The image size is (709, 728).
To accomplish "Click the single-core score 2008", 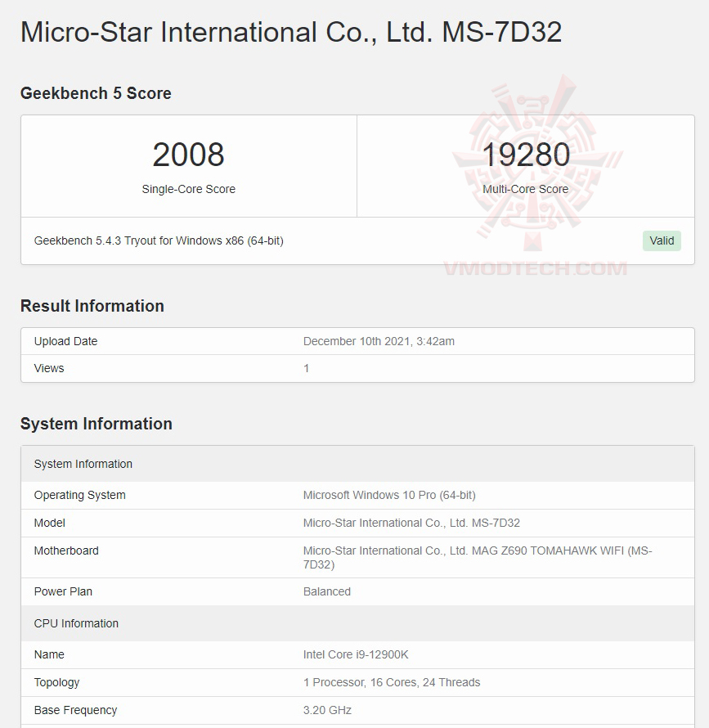I will pyautogui.click(x=189, y=155).
